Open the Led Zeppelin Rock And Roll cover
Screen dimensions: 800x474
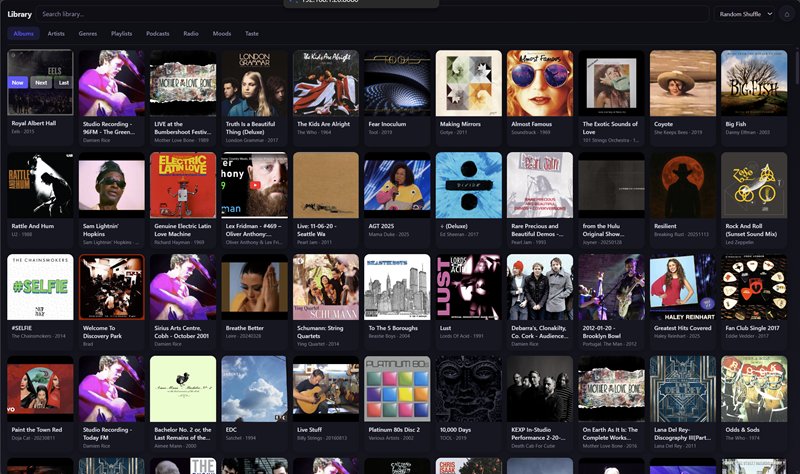[x=754, y=185]
